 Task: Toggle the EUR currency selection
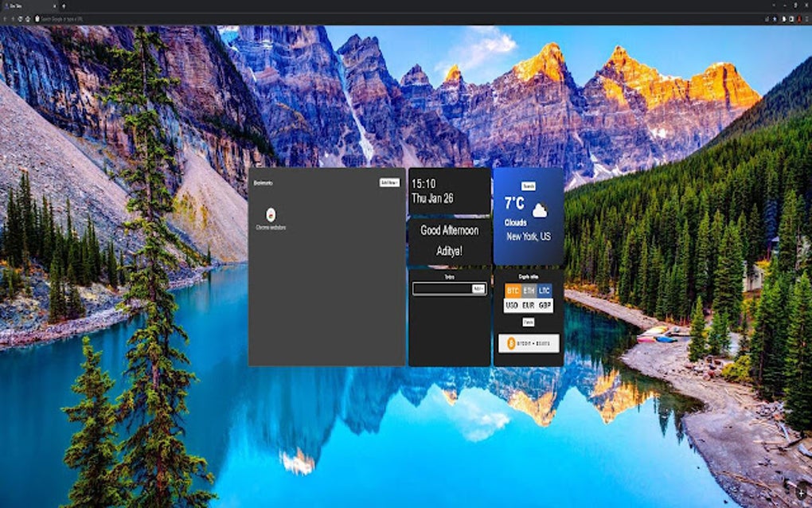point(529,305)
